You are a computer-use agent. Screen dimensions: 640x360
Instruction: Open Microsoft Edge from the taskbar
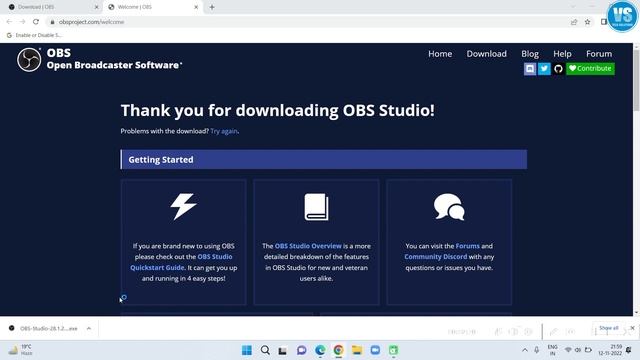click(x=320, y=350)
